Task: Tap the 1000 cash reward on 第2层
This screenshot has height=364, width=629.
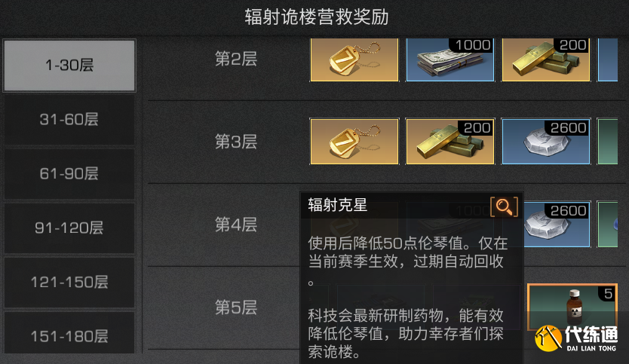Action: pyautogui.click(x=450, y=60)
